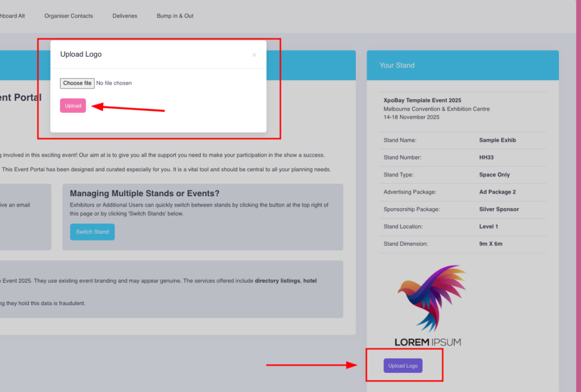Click the Silver Sponsor package value
The width and height of the screenshot is (581, 392).
tap(499, 209)
